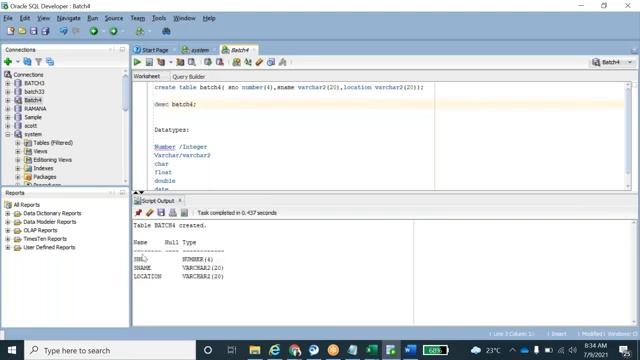Select the Worksheet tab
This screenshot has width=640, height=360.
pos(147,76)
